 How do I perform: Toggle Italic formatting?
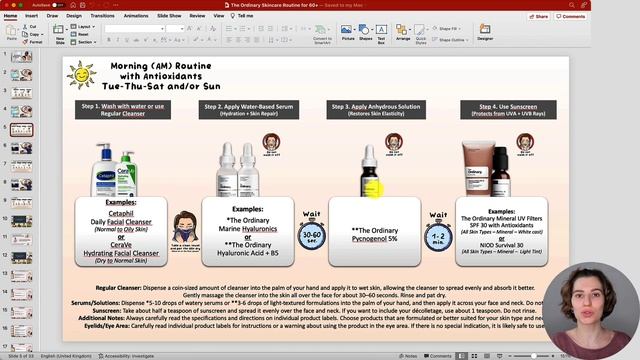(118, 40)
